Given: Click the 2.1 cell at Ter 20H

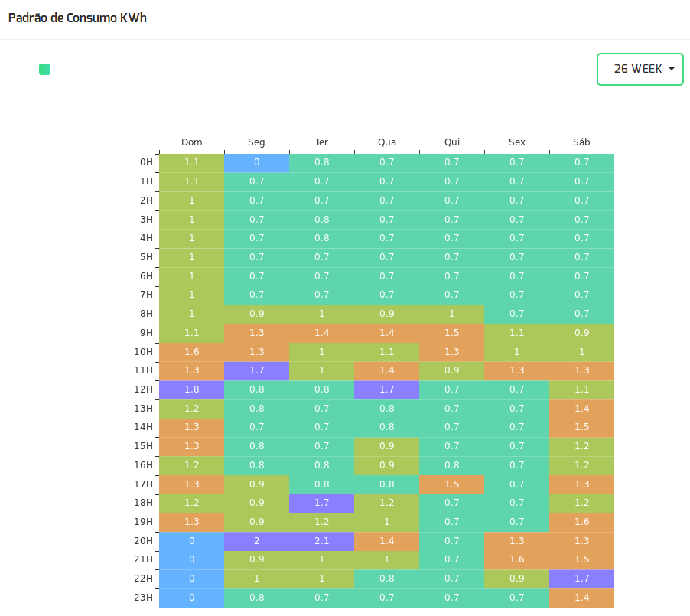Looking at the screenshot, I should [x=322, y=541].
